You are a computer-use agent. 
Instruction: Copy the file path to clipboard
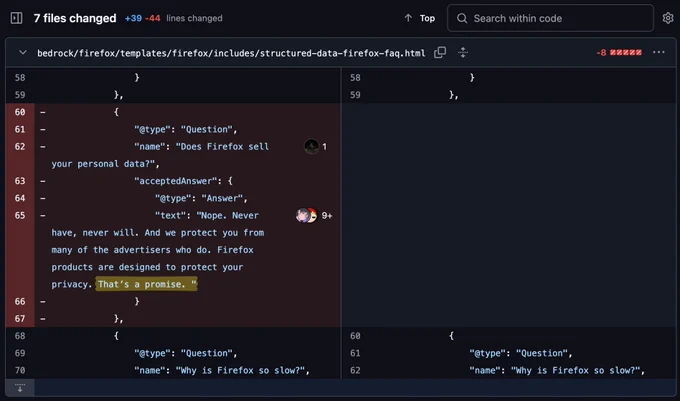[440, 52]
